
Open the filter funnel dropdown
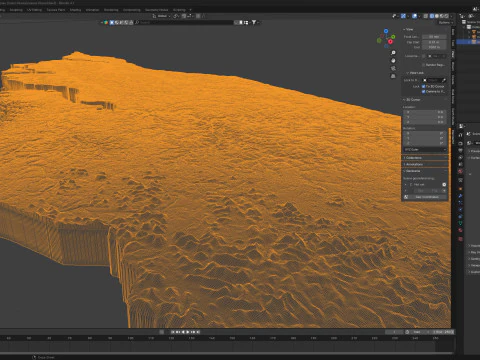coord(255,22)
